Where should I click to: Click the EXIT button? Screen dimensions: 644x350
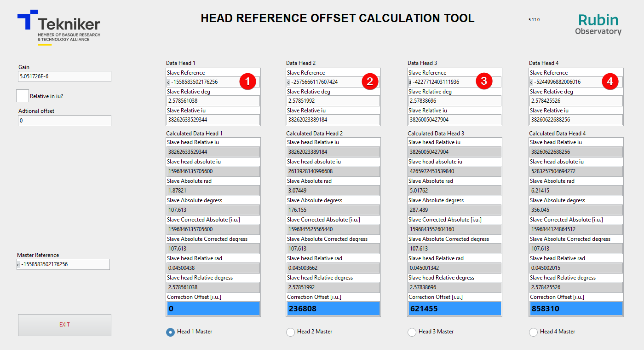click(64, 325)
